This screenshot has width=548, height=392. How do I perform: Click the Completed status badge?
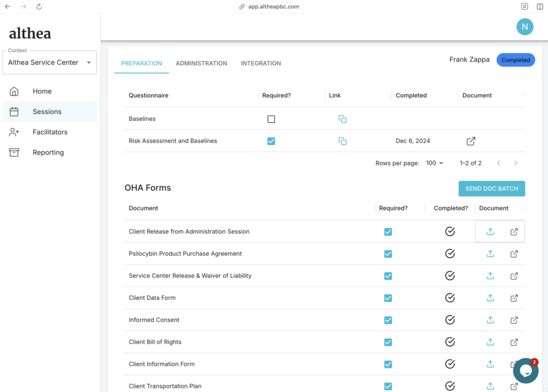point(515,60)
